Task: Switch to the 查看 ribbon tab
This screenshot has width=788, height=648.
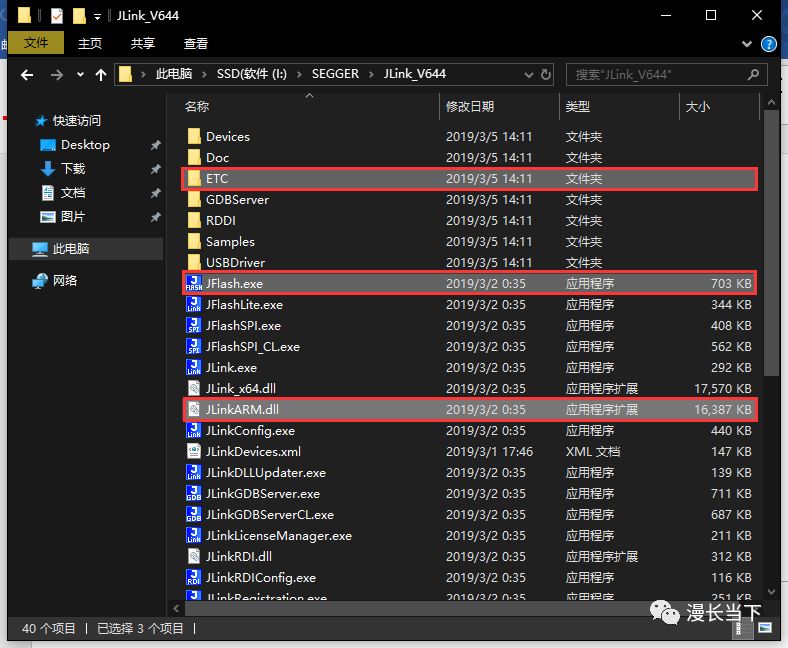Action: 196,43
